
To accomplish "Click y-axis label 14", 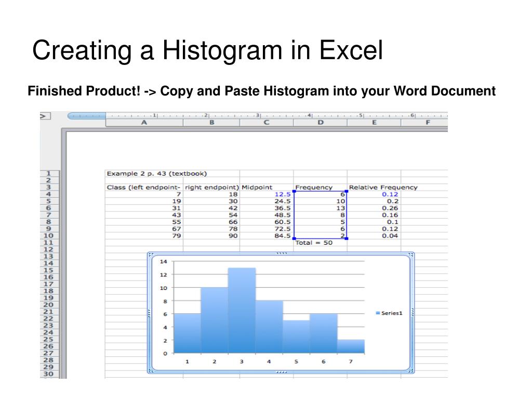I will tap(164, 262).
